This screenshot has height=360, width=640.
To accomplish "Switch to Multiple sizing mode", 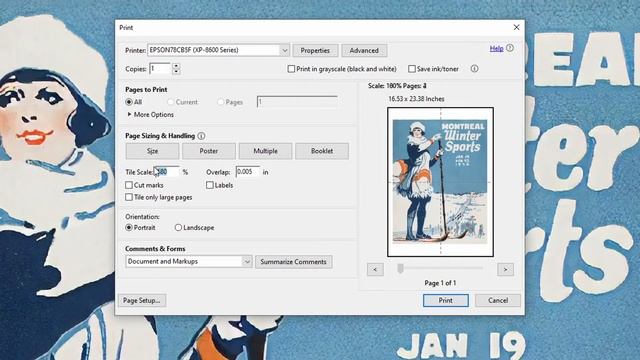I will 265,151.
